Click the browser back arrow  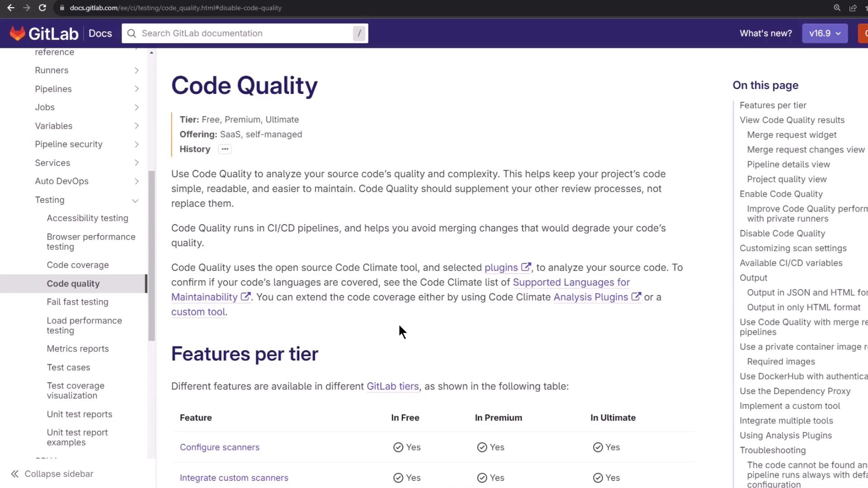coord(11,8)
